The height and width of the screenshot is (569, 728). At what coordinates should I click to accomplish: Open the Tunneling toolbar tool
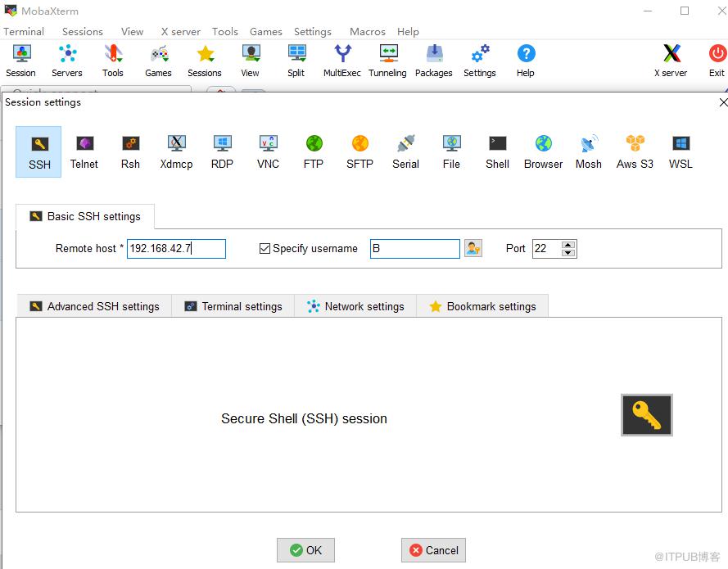tap(387, 61)
